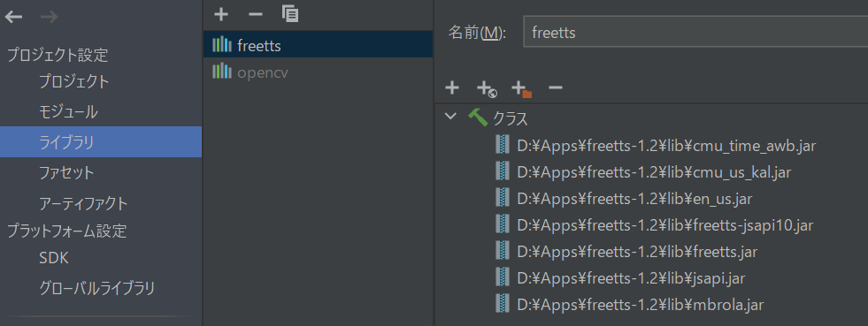Screen dimensions: 868x326
Task: Collapse the クラス tree node
Action: [451, 117]
